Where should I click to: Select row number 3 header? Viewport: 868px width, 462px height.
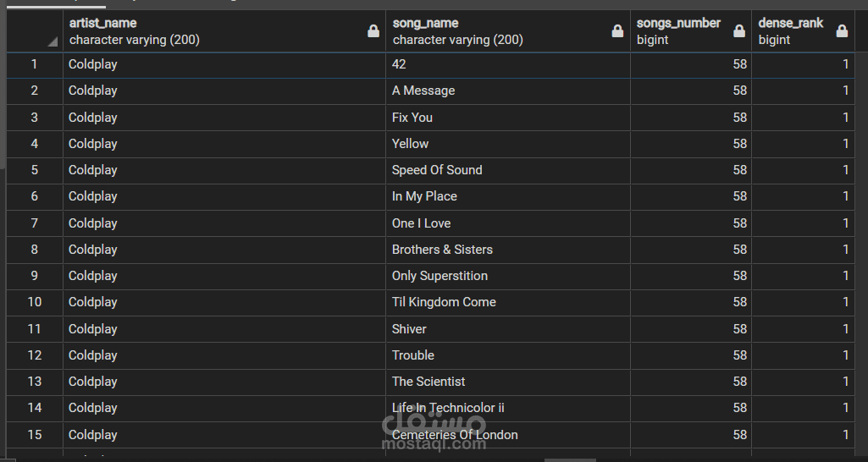(x=35, y=118)
